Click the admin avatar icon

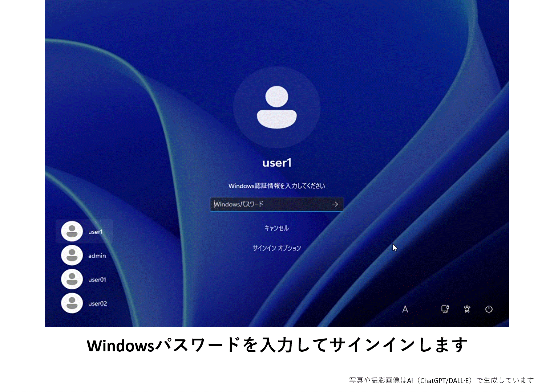coord(72,255)
